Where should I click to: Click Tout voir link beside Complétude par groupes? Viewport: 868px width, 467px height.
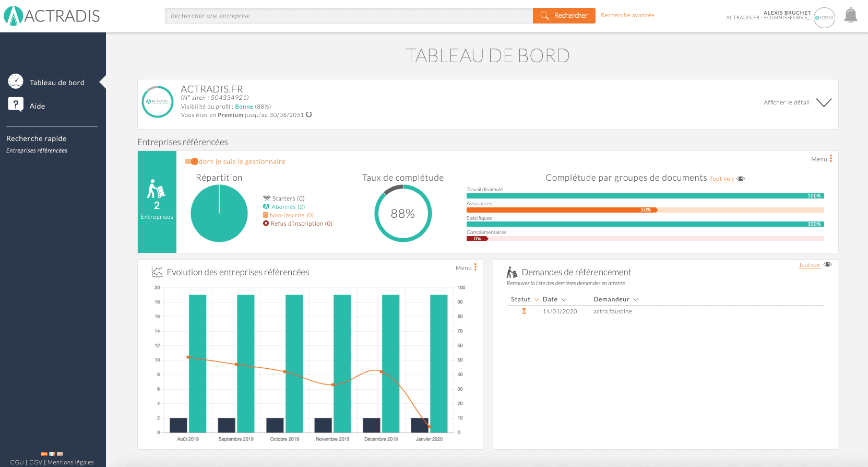pos(722,179)
